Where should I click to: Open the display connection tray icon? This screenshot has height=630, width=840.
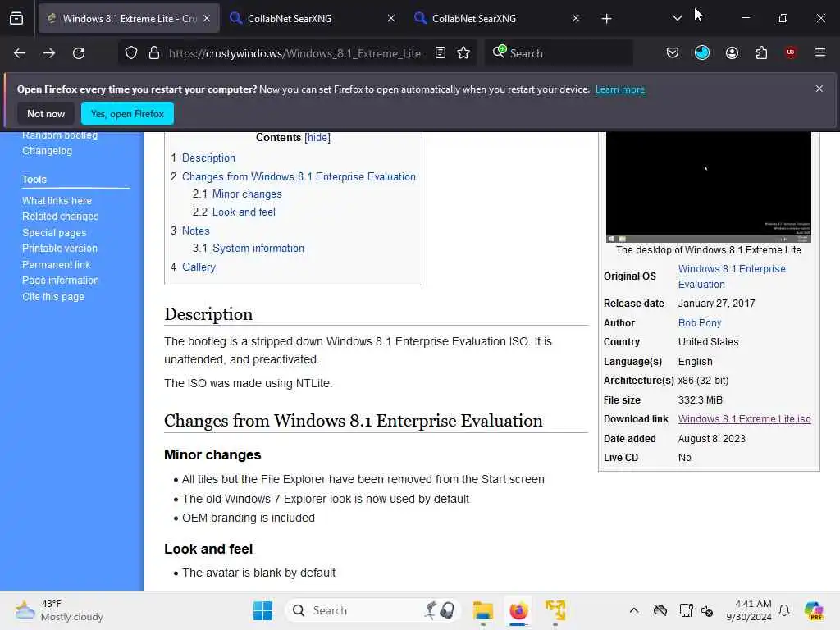click(x=687, y=610)
